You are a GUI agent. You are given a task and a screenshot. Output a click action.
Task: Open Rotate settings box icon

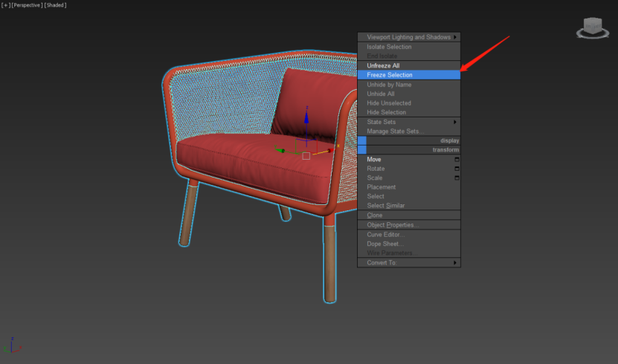(x=457, y=169)
